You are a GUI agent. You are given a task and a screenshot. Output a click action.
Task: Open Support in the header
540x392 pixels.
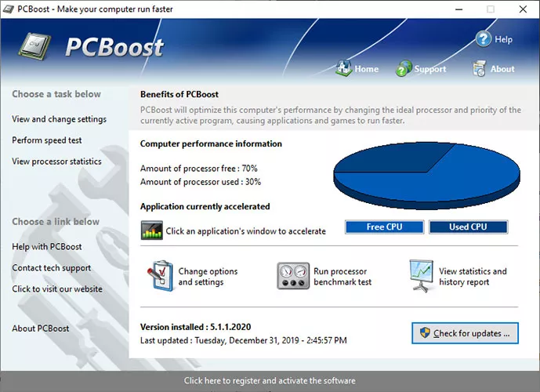[x=430, y=69]
